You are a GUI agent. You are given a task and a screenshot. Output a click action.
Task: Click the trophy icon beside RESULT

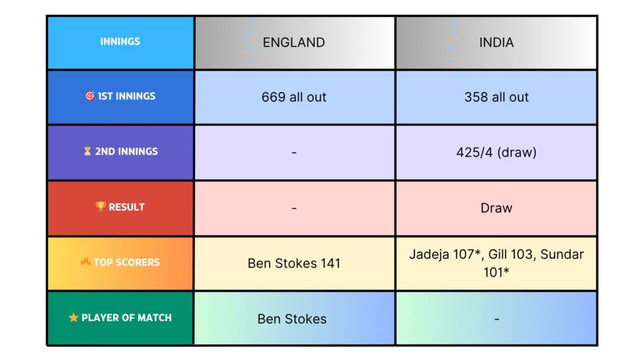pyautogui.click(x=101, y=206)
